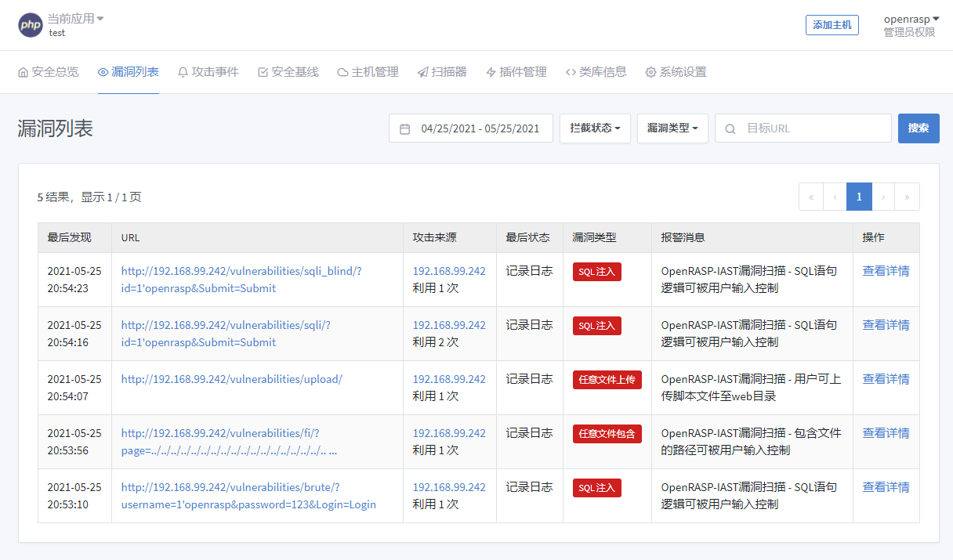View details of the upload vulnerability
The height and width of the screenshot is (560, 953).
[886, 379]
